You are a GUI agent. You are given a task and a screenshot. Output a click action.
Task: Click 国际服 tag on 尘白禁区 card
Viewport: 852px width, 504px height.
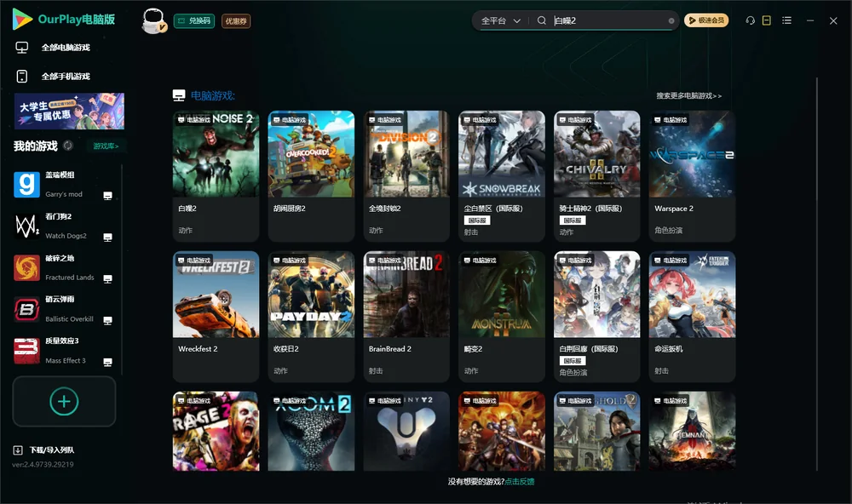(x=477, y=220)
